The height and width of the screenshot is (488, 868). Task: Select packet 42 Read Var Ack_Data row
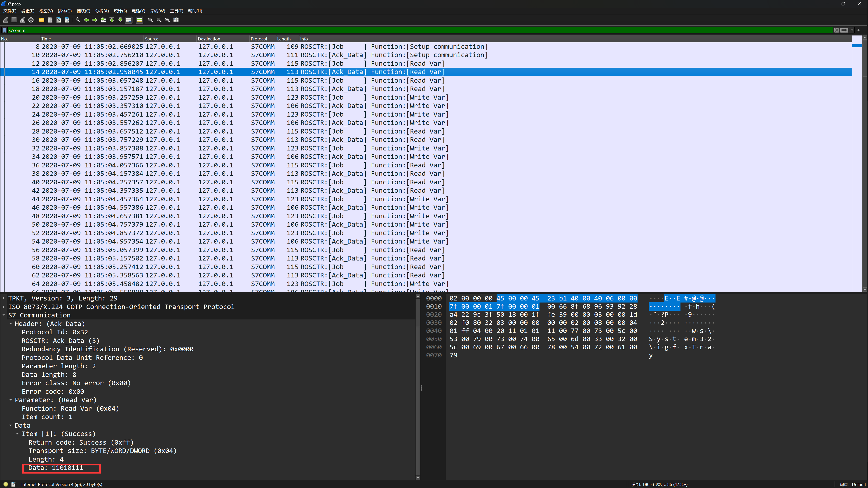pos(426,190)
